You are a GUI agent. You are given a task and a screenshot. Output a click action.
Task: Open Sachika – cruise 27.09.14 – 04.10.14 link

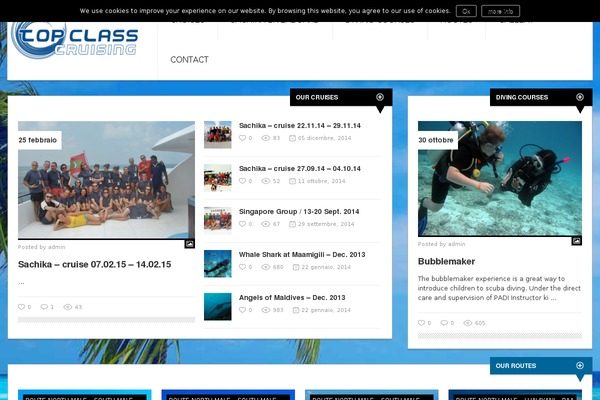coord(300,169)
